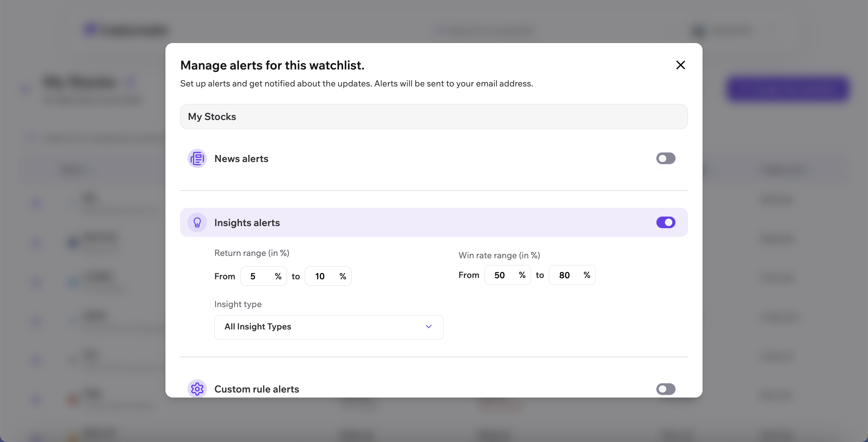Screen dimensions: 868x442
Task: Click the purple action button behind the dialog
Action: (787, 89)
